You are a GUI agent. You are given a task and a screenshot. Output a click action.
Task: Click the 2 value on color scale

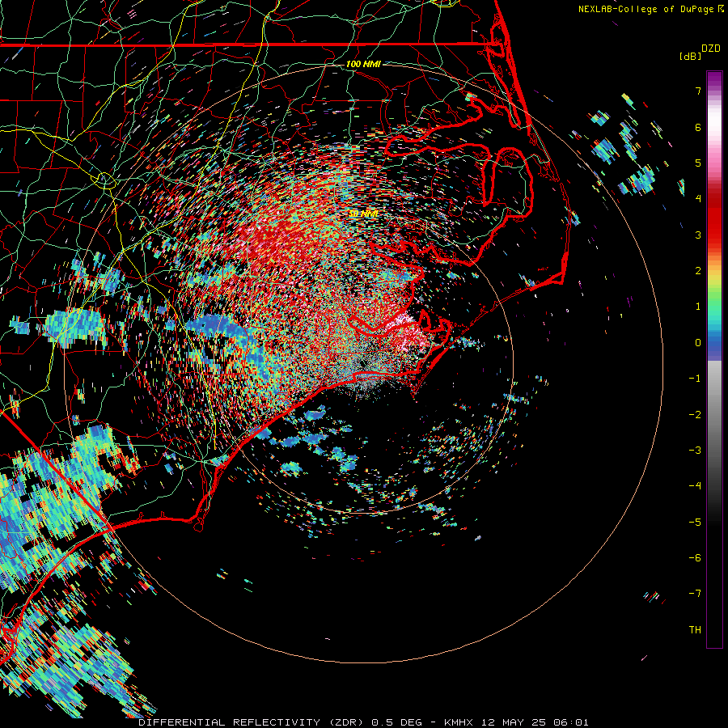pyautogui.click(x=698, y=271)
